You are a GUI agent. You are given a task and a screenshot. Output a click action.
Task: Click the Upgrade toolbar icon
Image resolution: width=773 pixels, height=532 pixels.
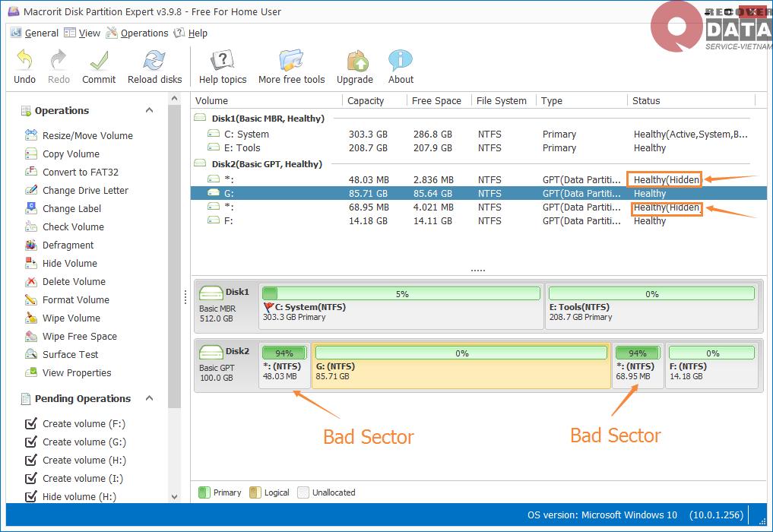pos(357,60)
